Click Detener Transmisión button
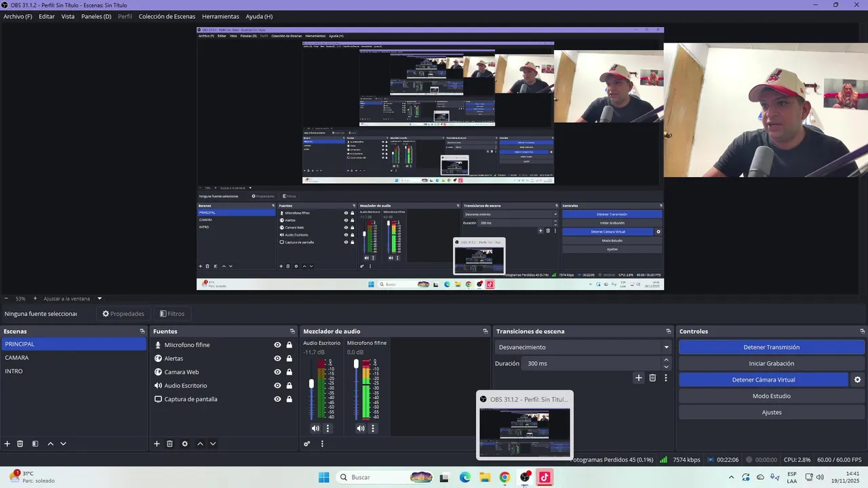This screenshot has width=868, height=488. pyautogui.click(x=772, y=347)
